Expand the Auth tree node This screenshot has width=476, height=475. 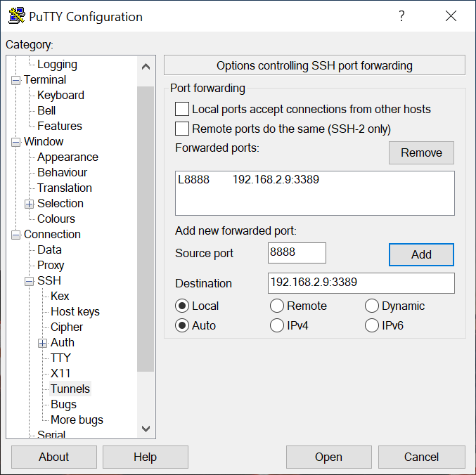[42, 343]
